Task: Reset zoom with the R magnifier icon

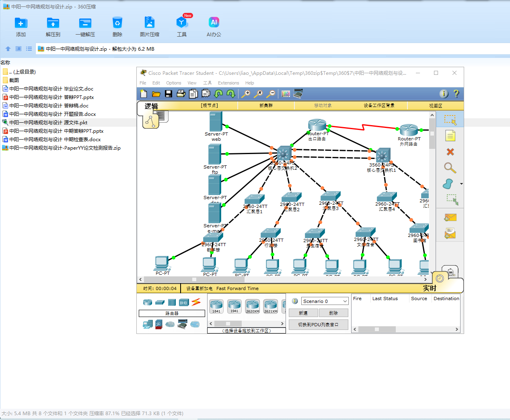Action: click(x=258, y=94)
